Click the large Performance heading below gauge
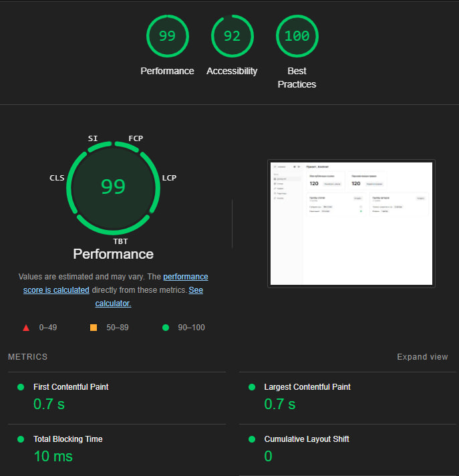 click(x=113, y=254)
